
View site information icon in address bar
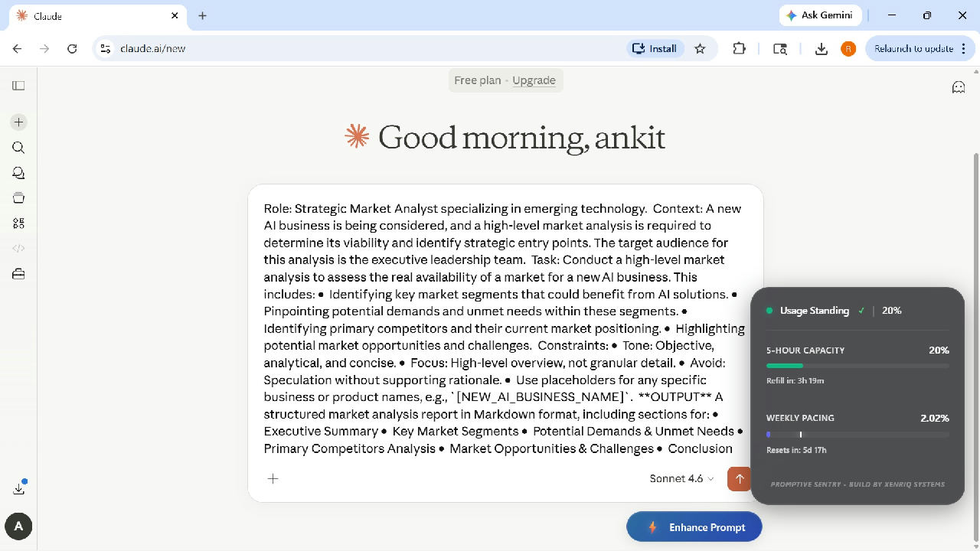coord(106,48)
